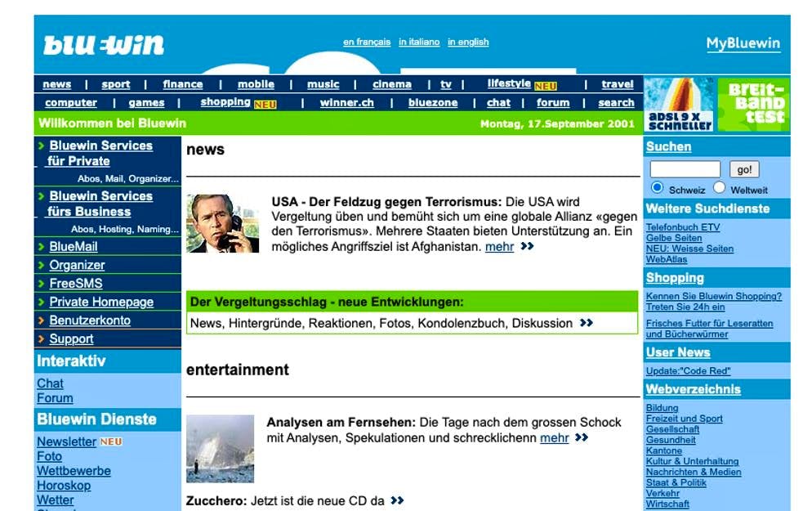Open 'mehr' link for Analysen am Fernsehen
The height and width of the screenshot is (511, 812).
click(x=554, y=438)
